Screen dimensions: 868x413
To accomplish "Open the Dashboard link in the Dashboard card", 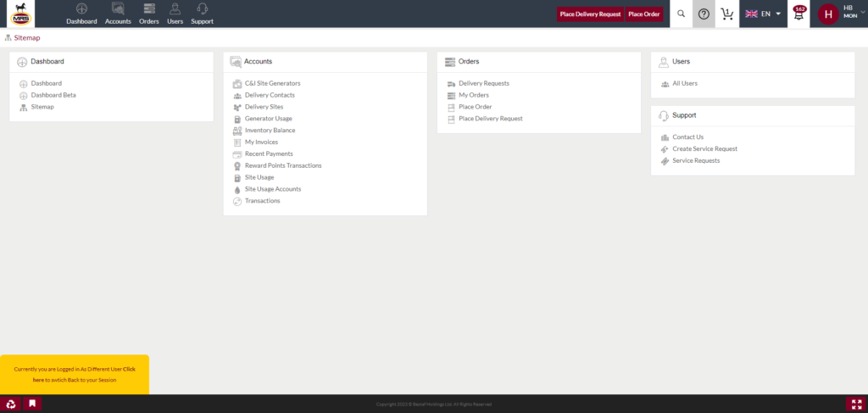I will tap(46, 83).
